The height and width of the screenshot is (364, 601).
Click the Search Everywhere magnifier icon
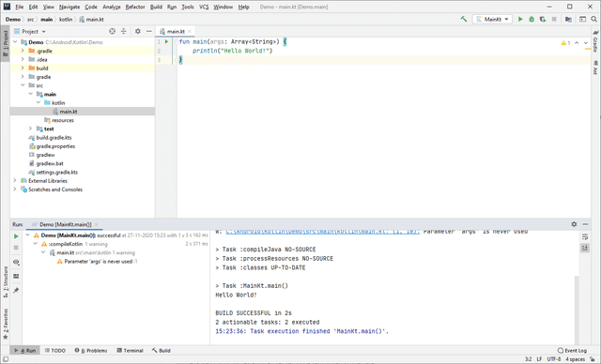tap(593, 19)
